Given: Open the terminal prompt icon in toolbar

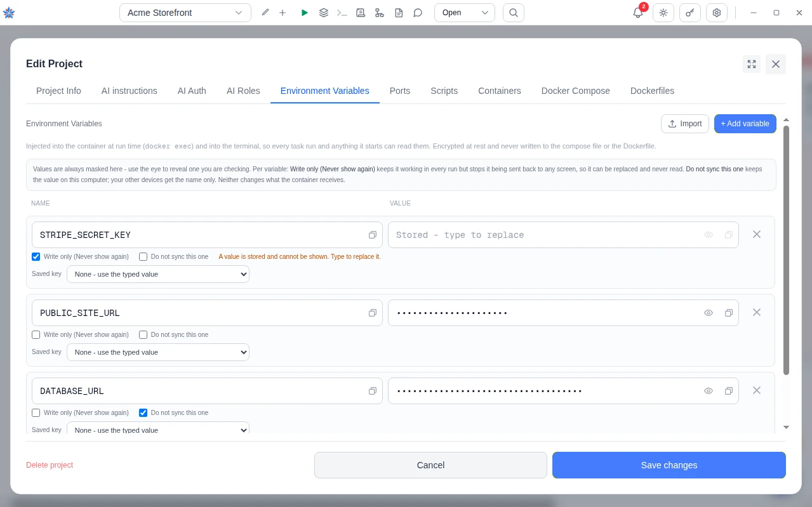Looking at the screenshot, I should click(x=342, y=13).
